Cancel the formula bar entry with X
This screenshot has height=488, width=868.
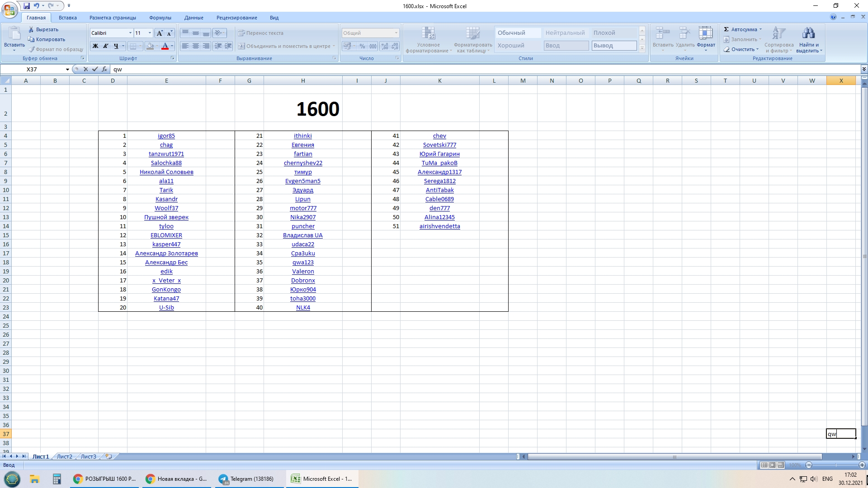click(85, 69)
